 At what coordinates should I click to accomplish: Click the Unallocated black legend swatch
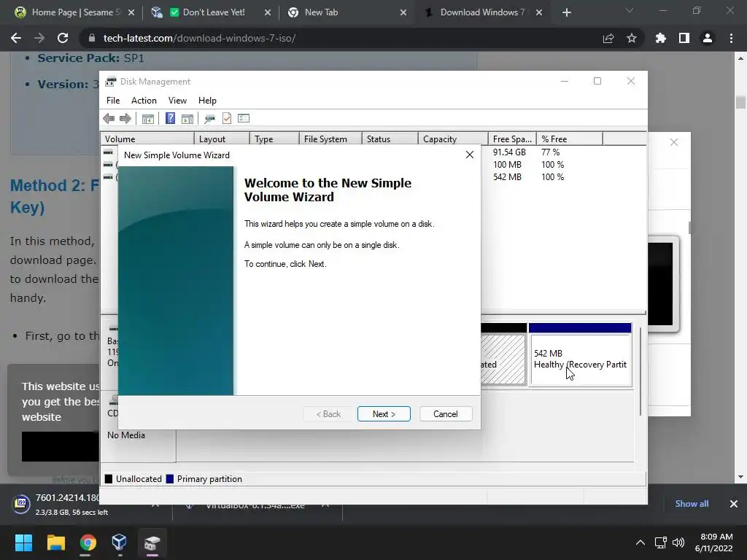tap(109, 479)
